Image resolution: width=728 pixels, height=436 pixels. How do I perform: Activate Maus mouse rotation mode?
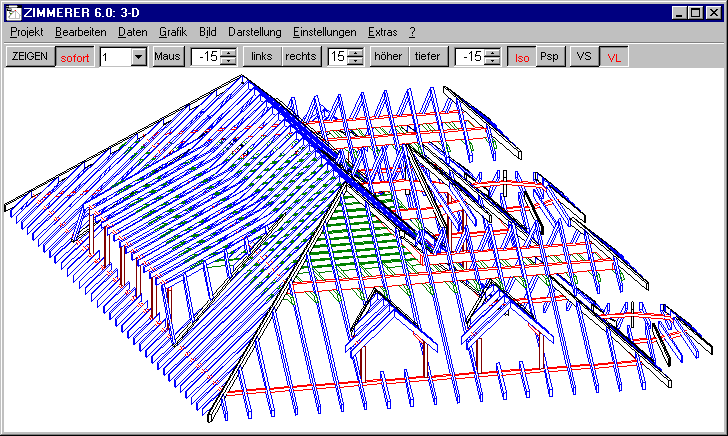coord(167,57)
